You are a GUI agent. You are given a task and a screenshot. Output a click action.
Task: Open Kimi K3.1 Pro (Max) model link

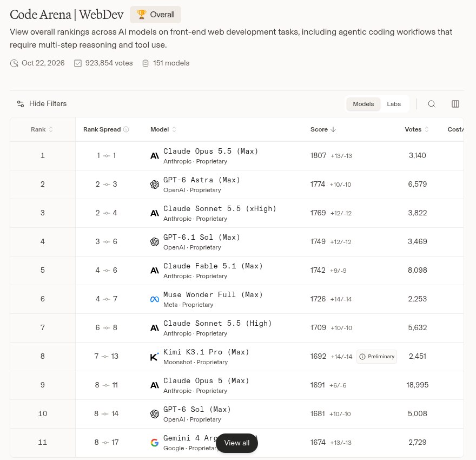[x=206, y=352]
